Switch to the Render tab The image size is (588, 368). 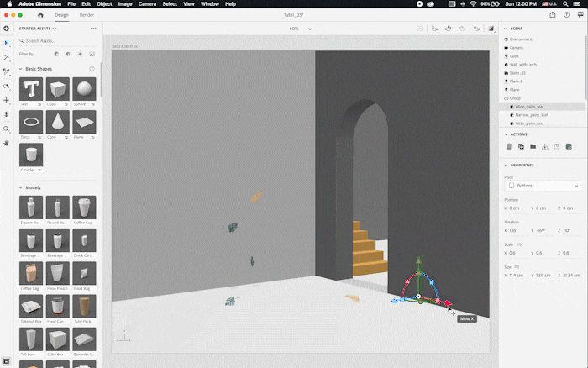(x=87, y=15)
